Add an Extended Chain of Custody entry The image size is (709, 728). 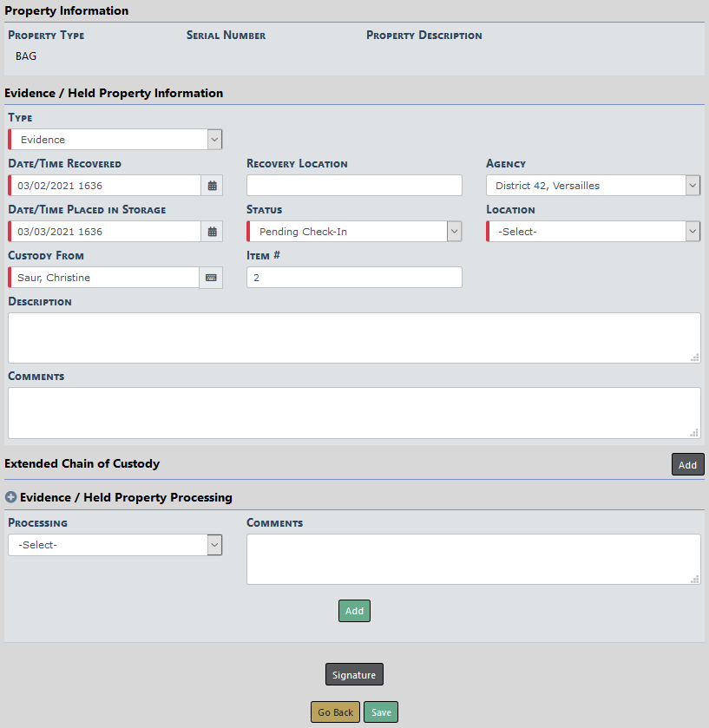687,465
